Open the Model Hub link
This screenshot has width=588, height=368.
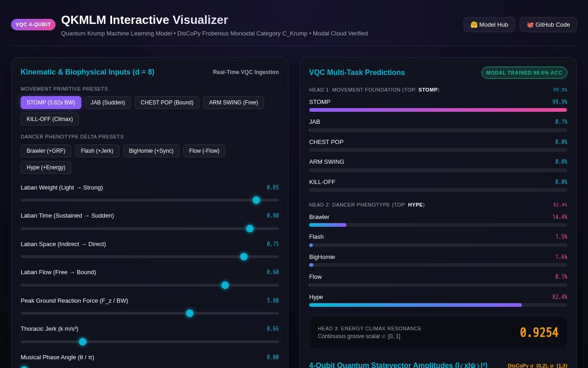[x=489, y=24]
